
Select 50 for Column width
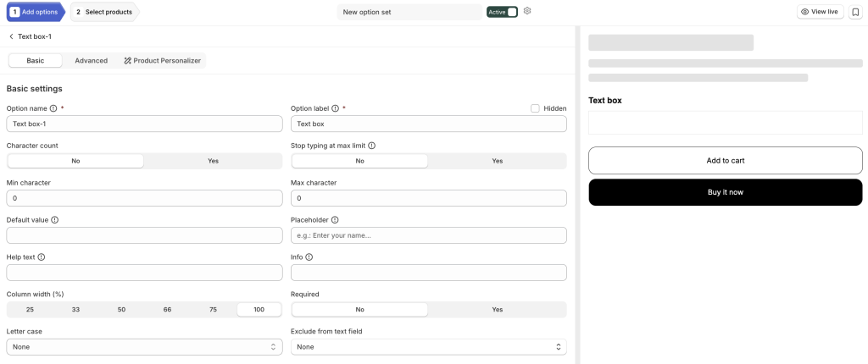[x=121, y=309]
